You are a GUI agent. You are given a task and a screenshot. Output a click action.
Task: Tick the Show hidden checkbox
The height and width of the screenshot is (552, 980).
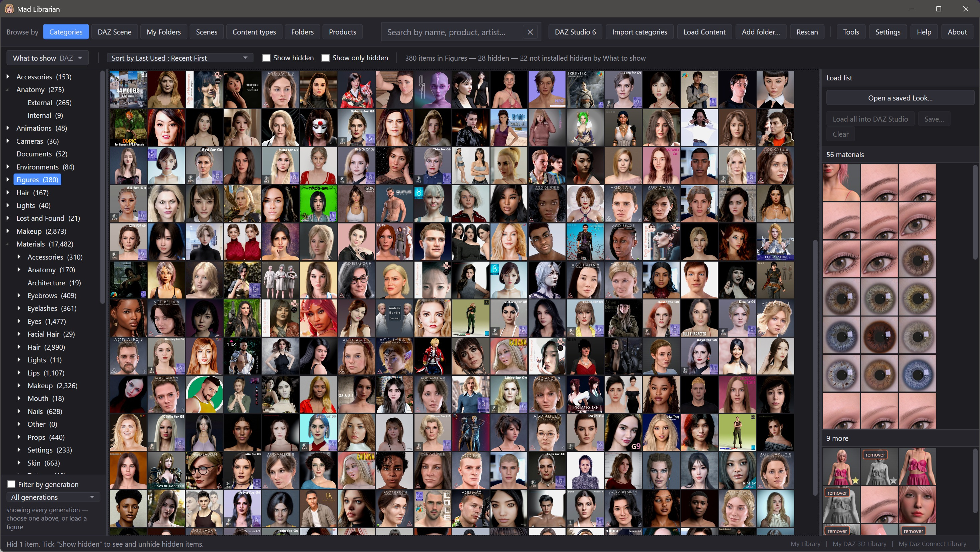coord(266,58)
